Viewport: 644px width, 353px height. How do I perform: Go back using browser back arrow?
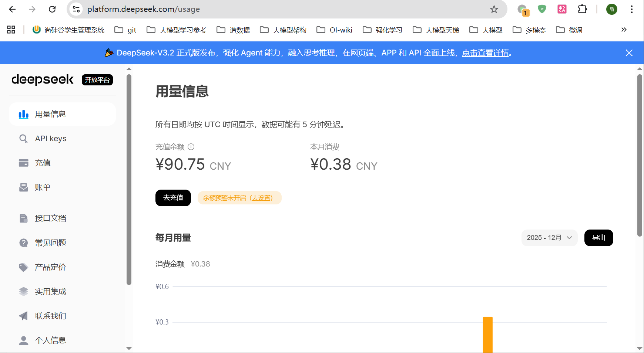[x=12, y=9]
